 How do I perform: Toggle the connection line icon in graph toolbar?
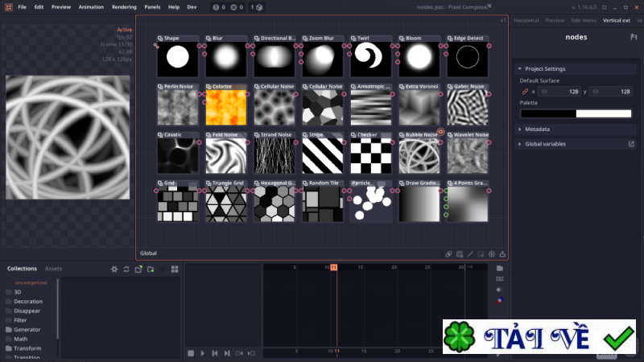pos(470,254)
